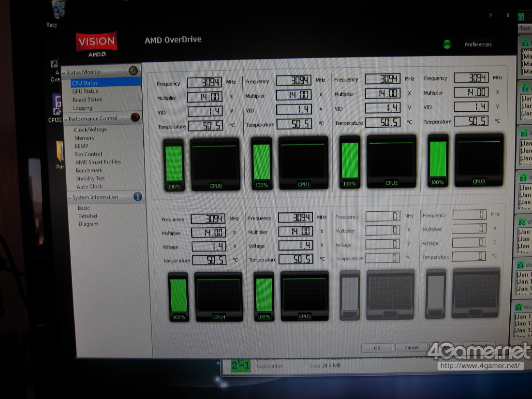Click the Status Monitor gauge icon
This screenshot has width=532, height=399.
click(x=133, y=71)
